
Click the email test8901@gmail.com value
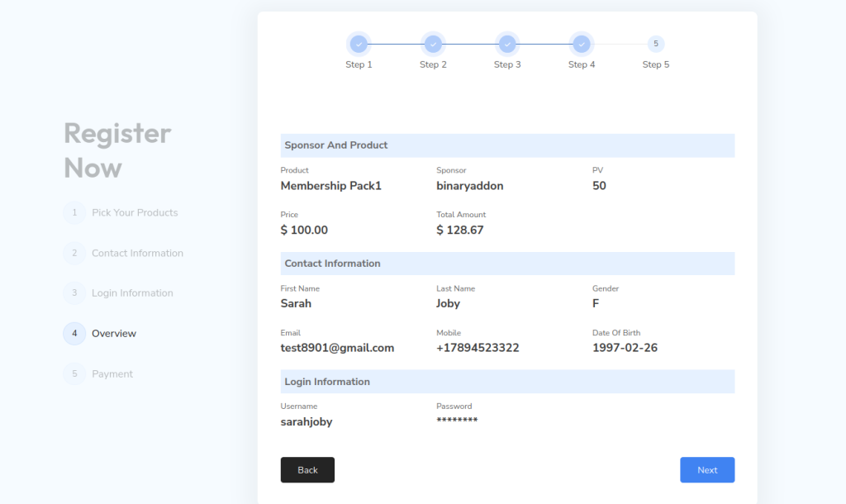[x=337, y=348]
